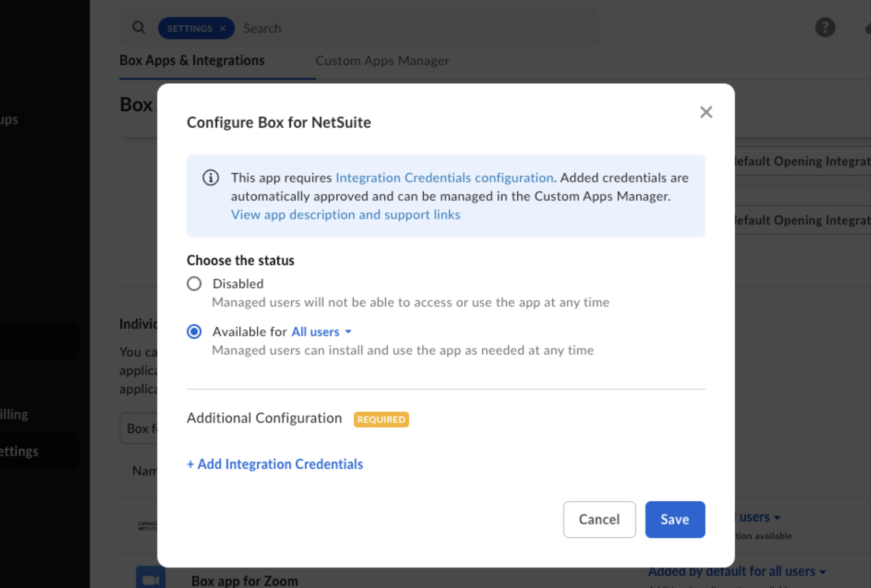Dismiss the Configure Box for NetSuite dialog
This screenshot has height=588, width=871.
tap(706, 111)
